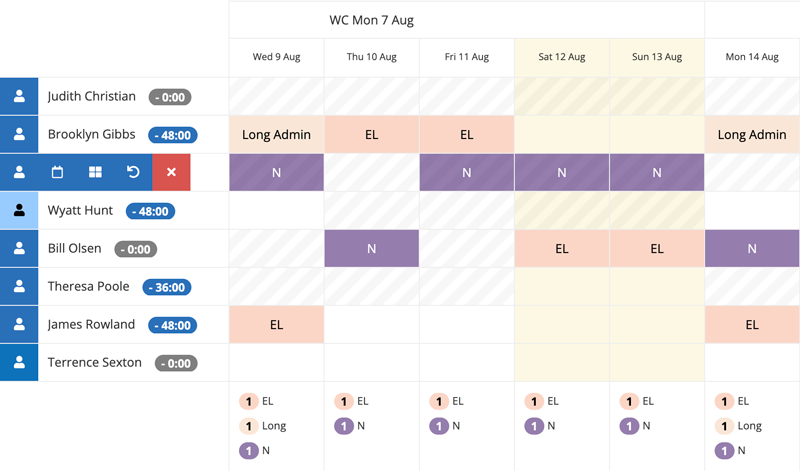This screenshot has height=471, width=800.
Task: Click the purple N count badge under Fri 11 Aug
Action: coord(439,426)
